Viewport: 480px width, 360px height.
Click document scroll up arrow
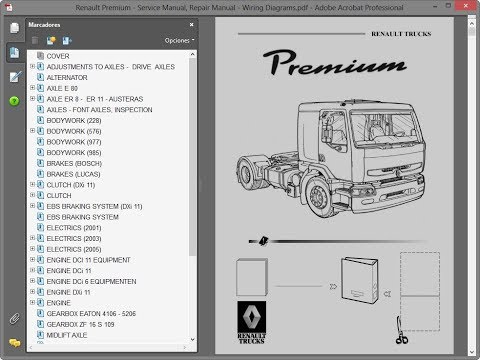coord(472,24)
